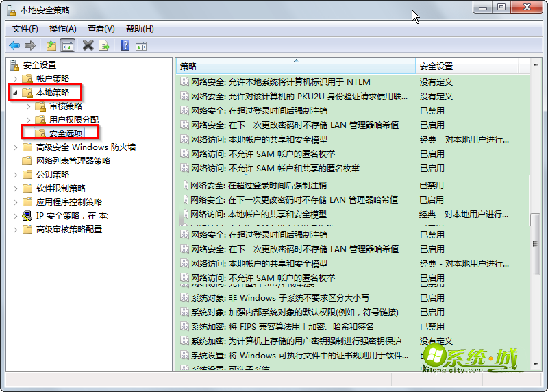The width and height of the screenshot is (548, 392).
Task: Open the 文件(F) menu
Action: tap(25, 29)
